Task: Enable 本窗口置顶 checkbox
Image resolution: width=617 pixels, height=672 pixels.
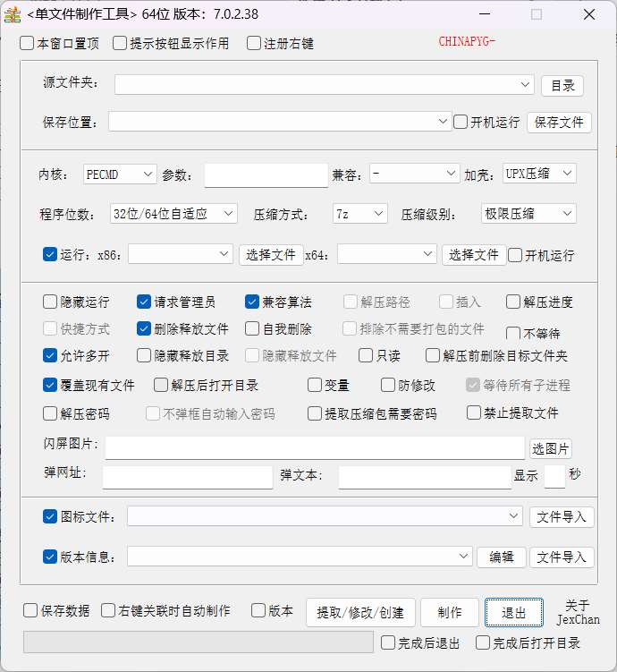Action: click(28, 43)
